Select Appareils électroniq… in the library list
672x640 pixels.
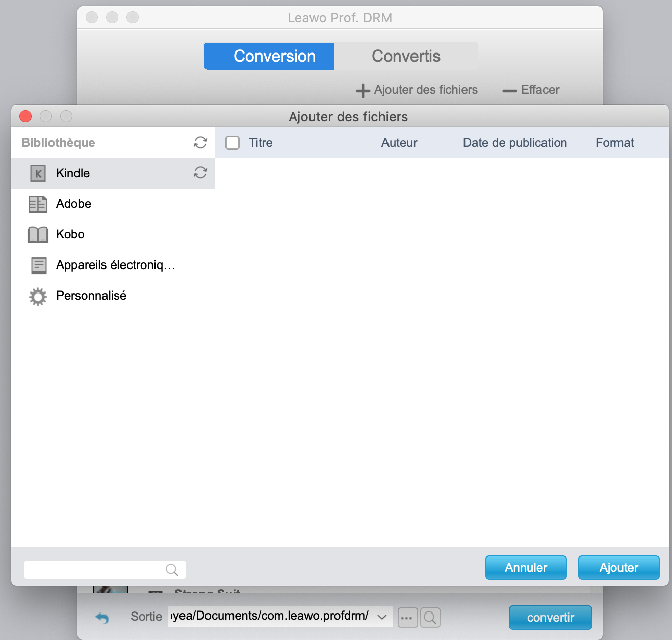(x=113, y=265)
